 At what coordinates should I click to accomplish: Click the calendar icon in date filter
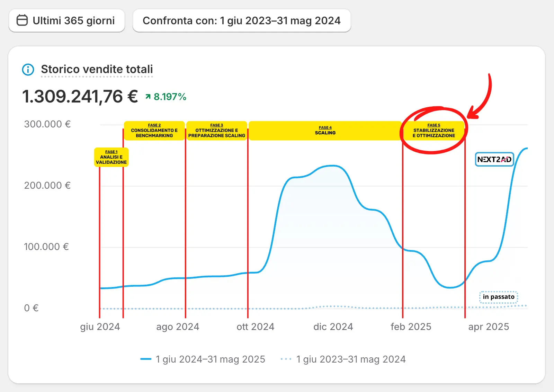click(x=22, y=20)
